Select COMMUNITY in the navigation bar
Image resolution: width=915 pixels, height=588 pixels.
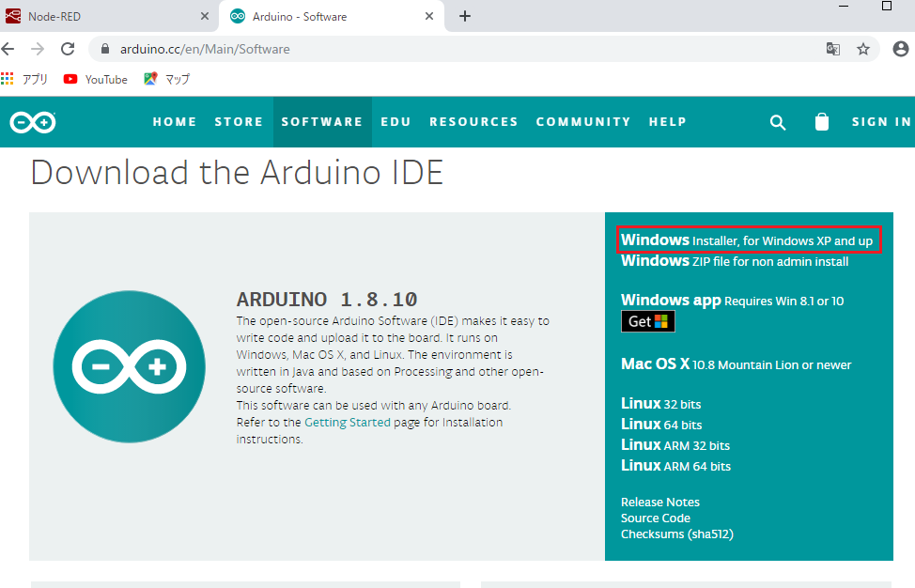pos(583,122)
